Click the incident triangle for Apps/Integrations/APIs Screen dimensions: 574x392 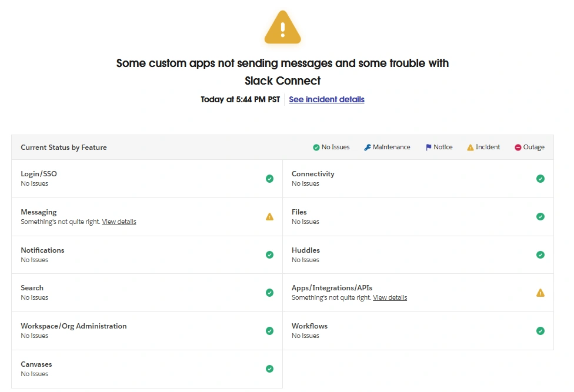tap(540, 293)
